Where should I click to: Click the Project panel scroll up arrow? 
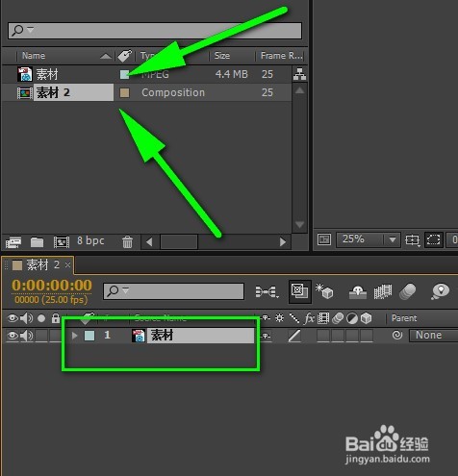coord(299,90)
